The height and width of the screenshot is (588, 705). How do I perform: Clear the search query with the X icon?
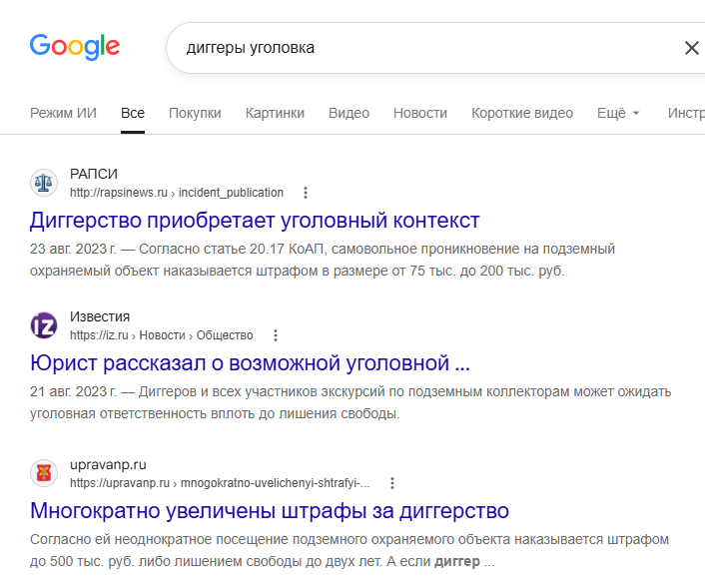(x=691, y=48)
